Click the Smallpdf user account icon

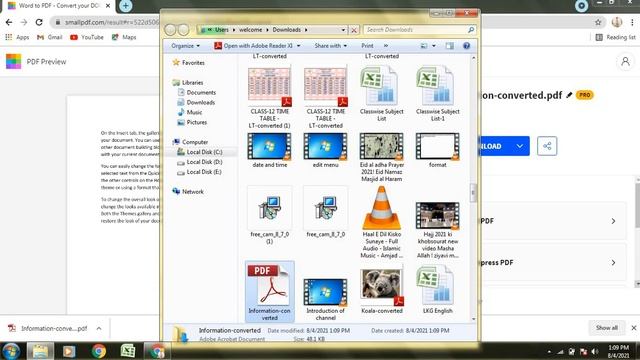[625, 62]
